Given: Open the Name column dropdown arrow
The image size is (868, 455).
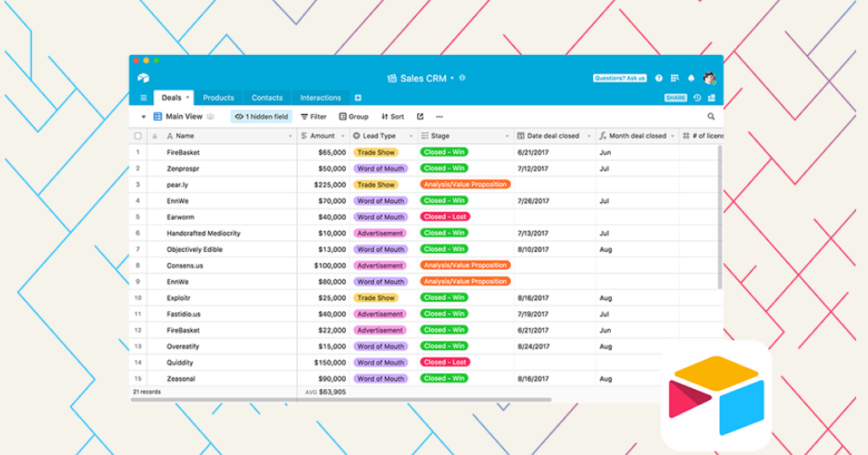Looking at the screenshot, I should pos(290,136).
